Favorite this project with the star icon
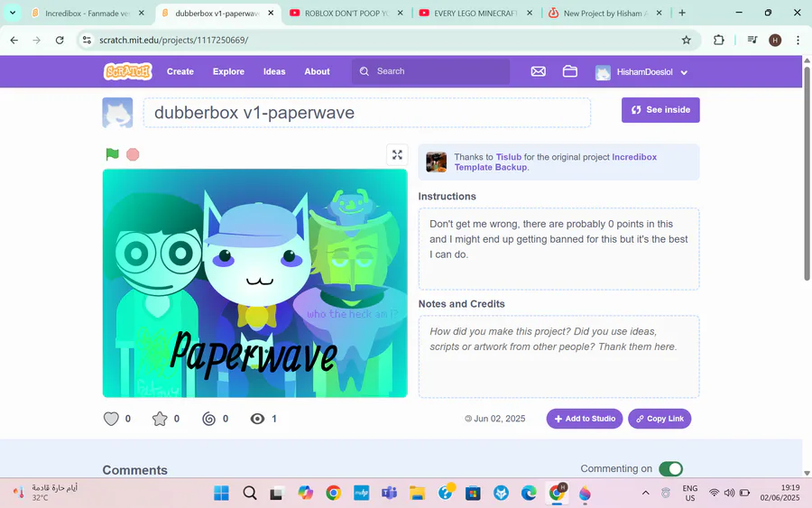812x508 pixels. (160, 419)
